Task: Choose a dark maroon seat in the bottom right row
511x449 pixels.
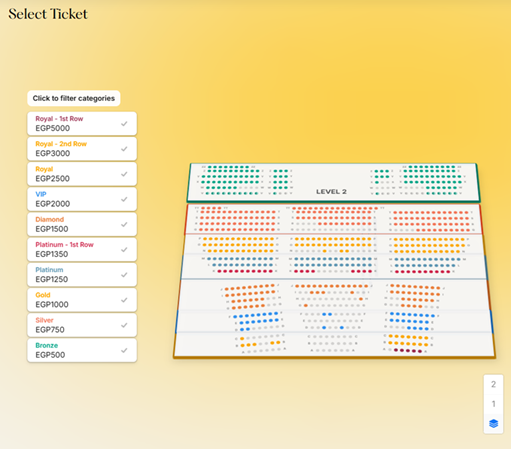Action: coord(408,351)
